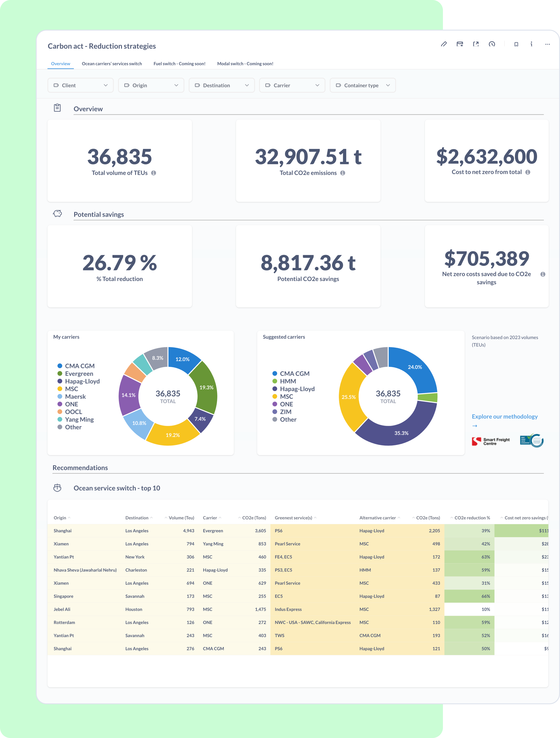This screenshot has height=738, width=560.
Task: Click info icon beside Total CO2e emissions
Action: pyautogui.click(x=342, y=173)
